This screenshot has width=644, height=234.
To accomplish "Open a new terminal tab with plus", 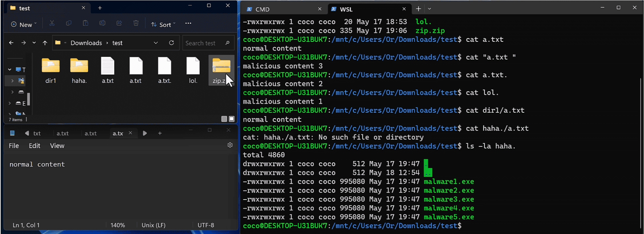I will pos(418,9).
